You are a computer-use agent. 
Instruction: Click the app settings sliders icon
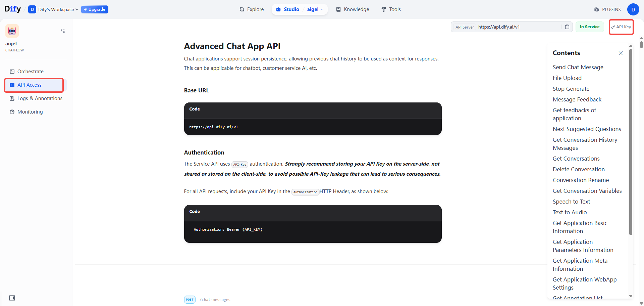point(63,31)
